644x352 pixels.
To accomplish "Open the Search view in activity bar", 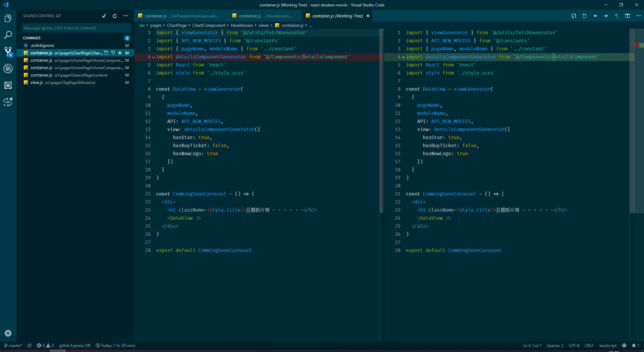I will [8, 35].
